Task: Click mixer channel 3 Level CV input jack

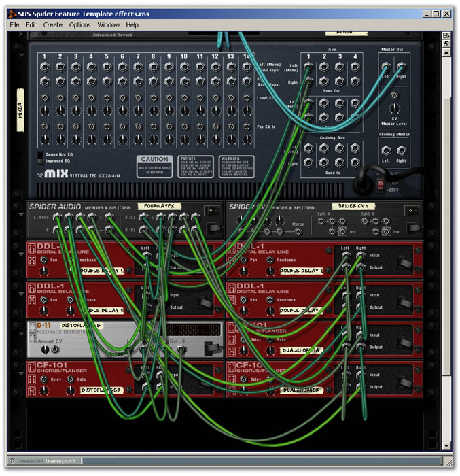Action: coord(76,98)
